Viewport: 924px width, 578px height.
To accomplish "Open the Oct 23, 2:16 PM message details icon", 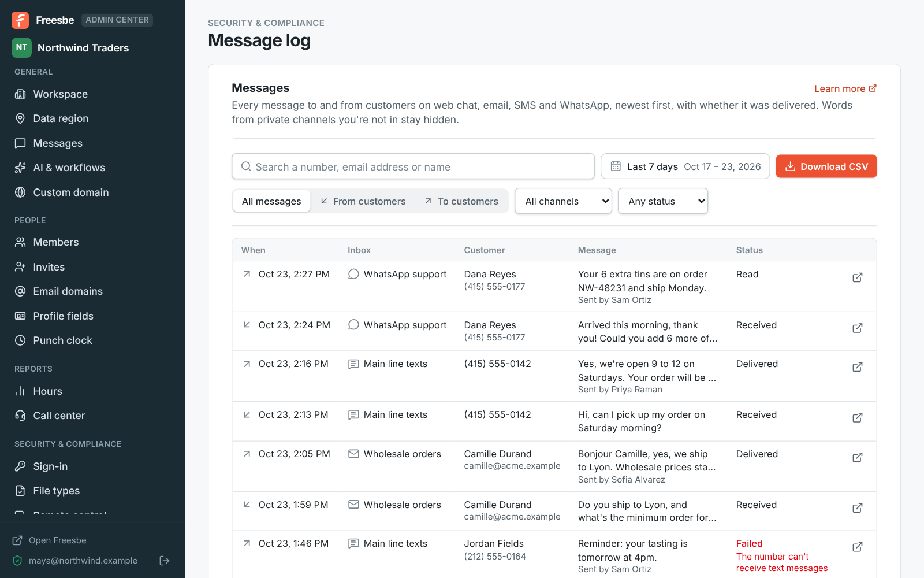I will tap(858, 367).
